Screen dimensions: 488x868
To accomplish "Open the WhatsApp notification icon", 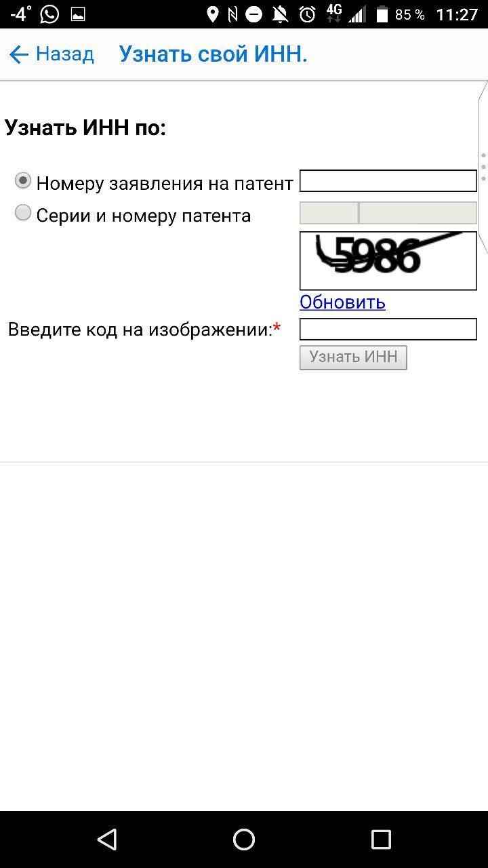I will click(x=49, y=14).
